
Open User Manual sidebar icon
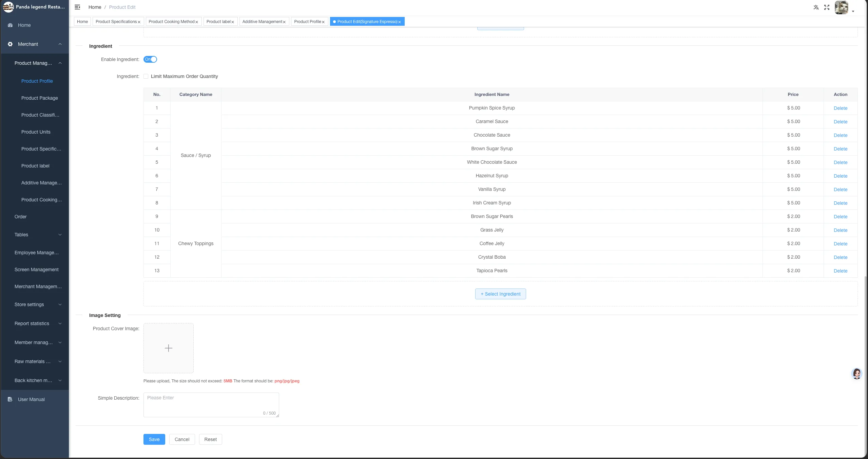point(10,399)
